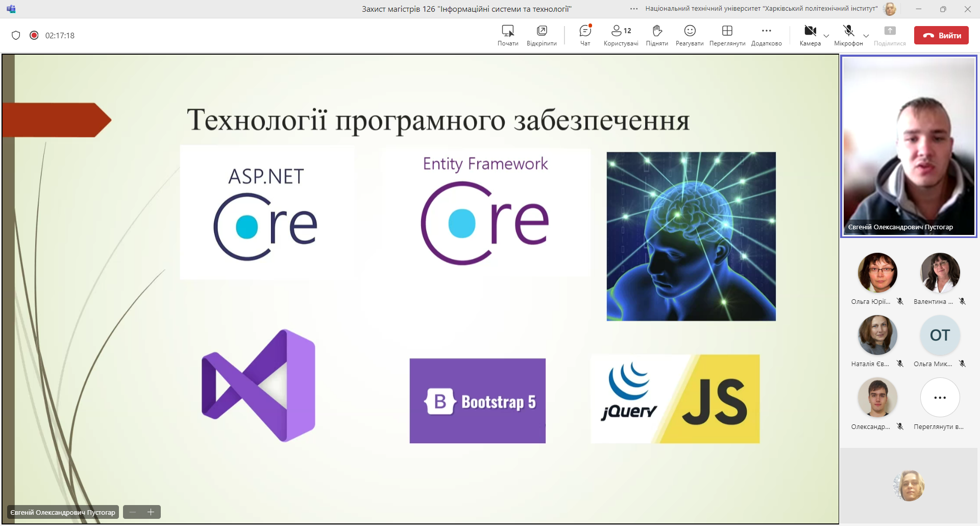Open the title bar three-dots settings menu

click(634, 9)
